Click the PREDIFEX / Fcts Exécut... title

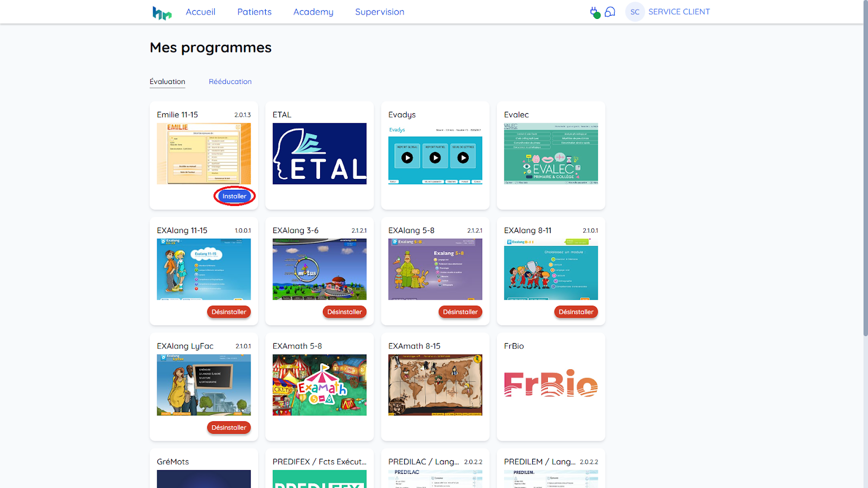point(320,462)
